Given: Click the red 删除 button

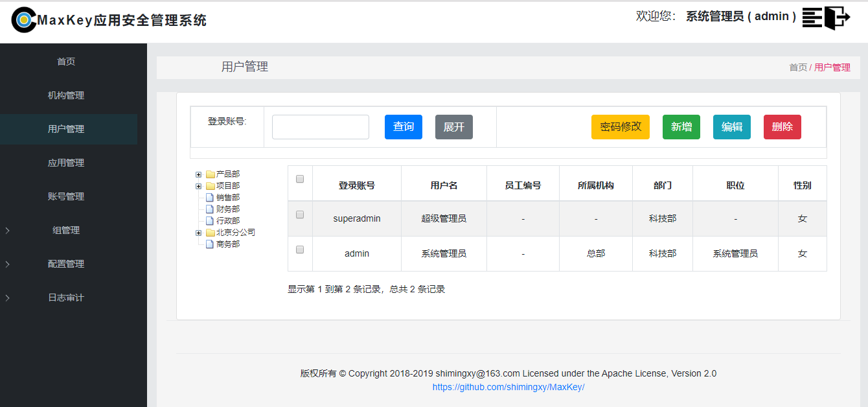Looking at the screenshot, I should [782, 127].
